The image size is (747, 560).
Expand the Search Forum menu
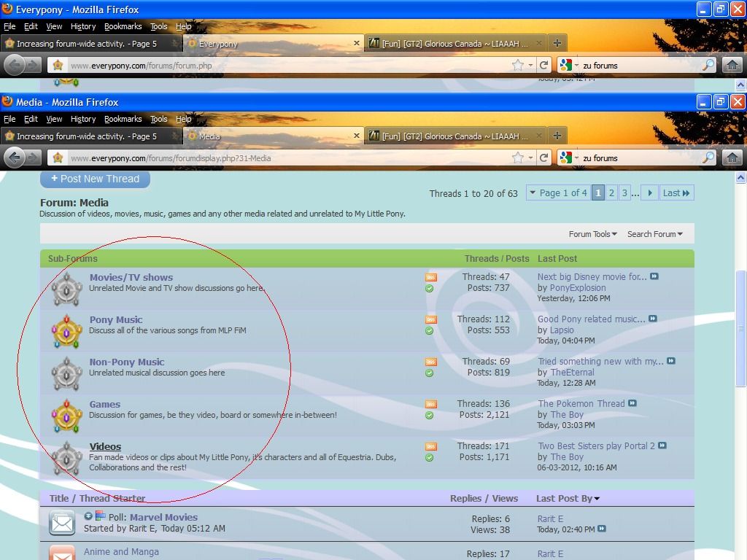click(654, 234)
